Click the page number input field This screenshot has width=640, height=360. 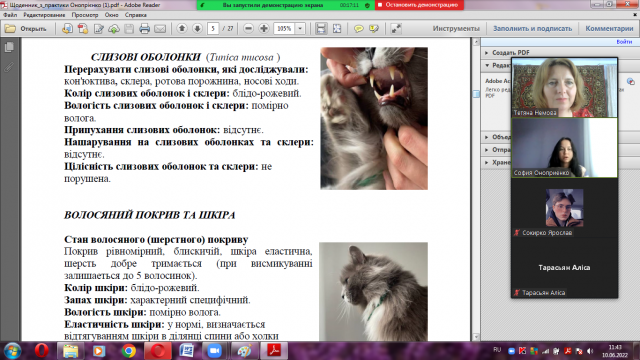213,29
